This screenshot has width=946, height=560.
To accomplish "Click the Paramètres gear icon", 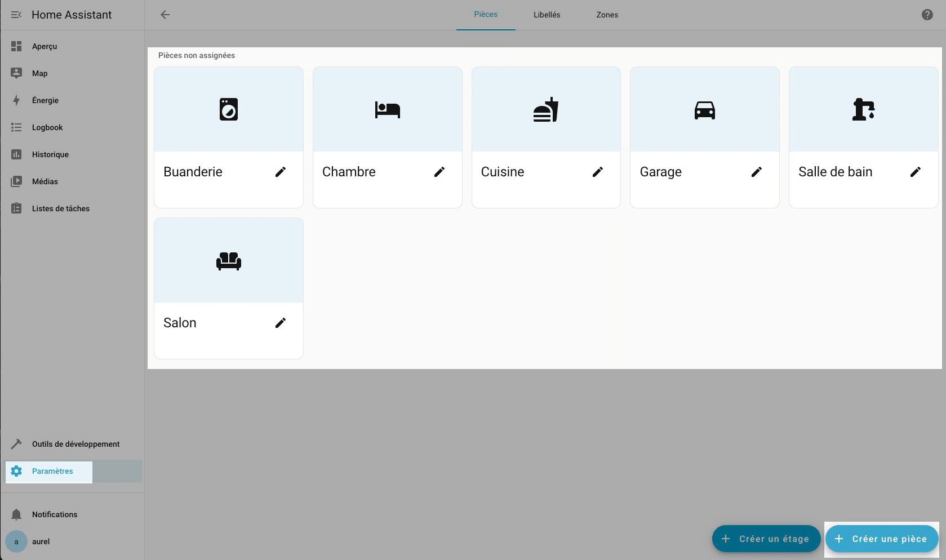I will click(x=16, y=471).
